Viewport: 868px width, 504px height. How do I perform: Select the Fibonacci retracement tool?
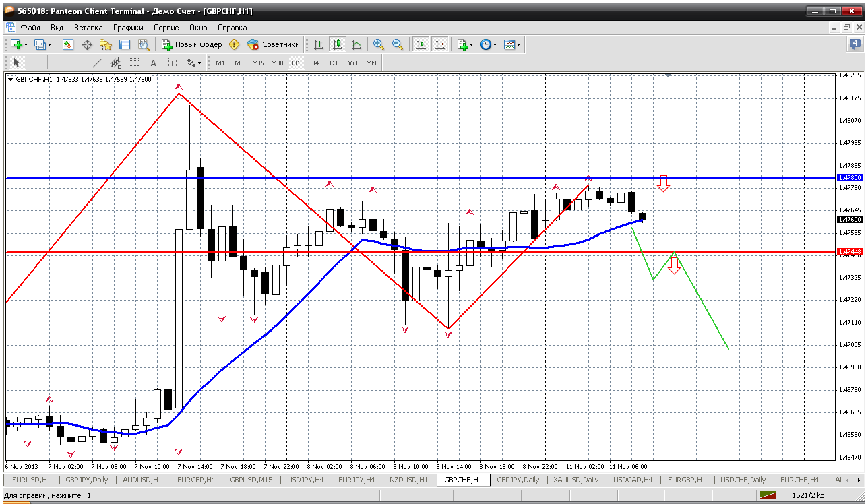(x=134, y=63)
